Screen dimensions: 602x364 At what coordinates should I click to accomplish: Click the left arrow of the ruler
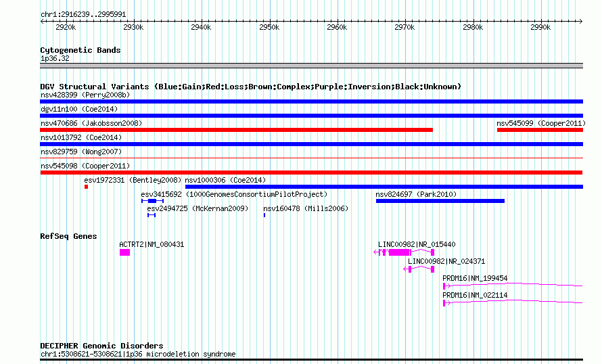pyautogui.click(x=42, y=22)
